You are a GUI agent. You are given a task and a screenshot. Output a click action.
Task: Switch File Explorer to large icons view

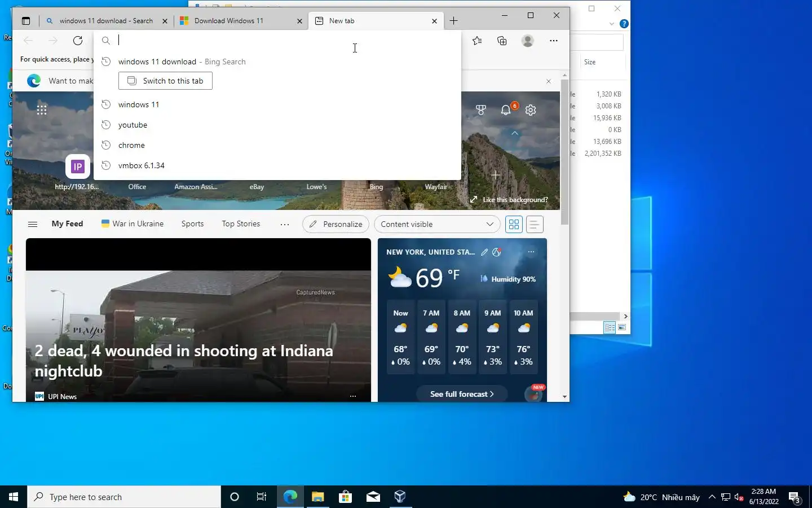(x=622, y=327)
